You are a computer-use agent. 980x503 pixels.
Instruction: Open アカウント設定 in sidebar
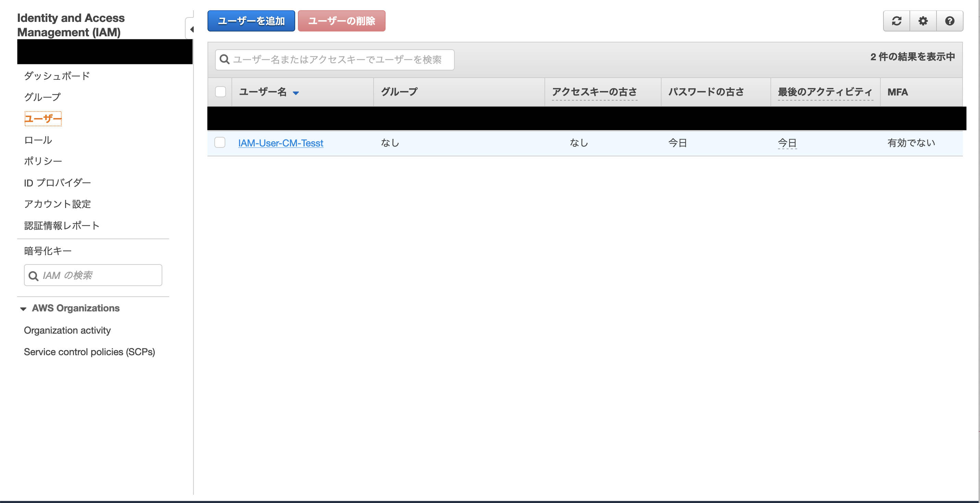[x=58, y=204]
